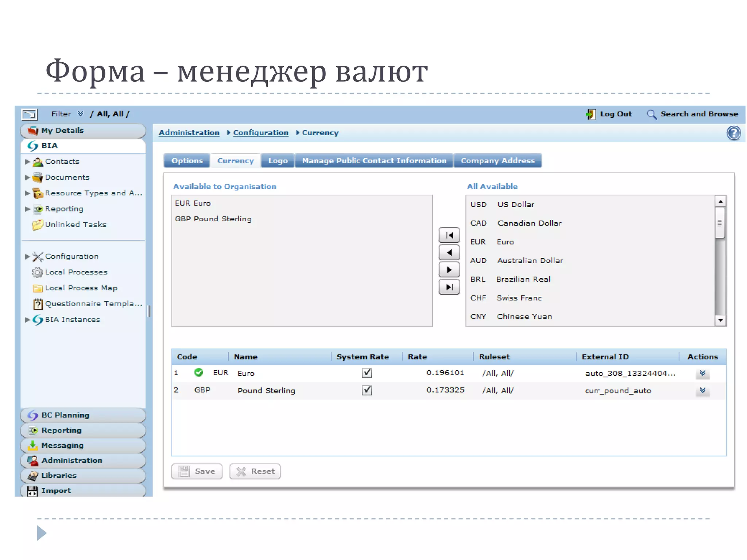Follow the Administration breadcrumb link

[x=189, y=133]
